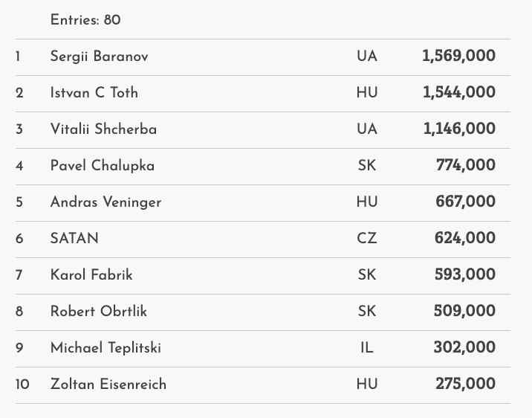
Task: Click rank number 10
Action: tap(22, 385)
